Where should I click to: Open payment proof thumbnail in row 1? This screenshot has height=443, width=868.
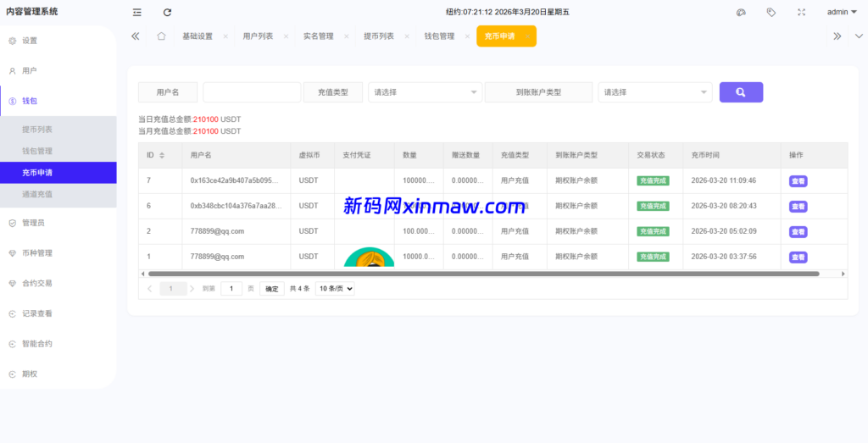(x=370, y=257)
